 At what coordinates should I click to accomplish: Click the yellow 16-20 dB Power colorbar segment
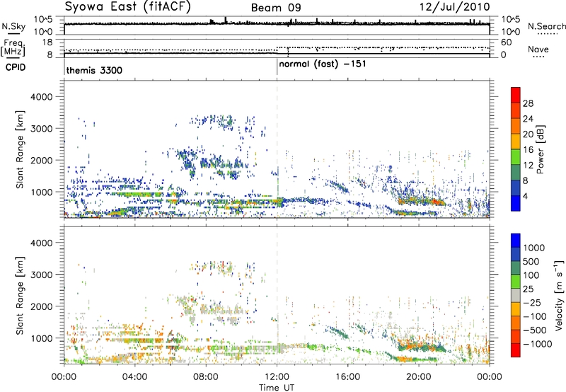516,141
